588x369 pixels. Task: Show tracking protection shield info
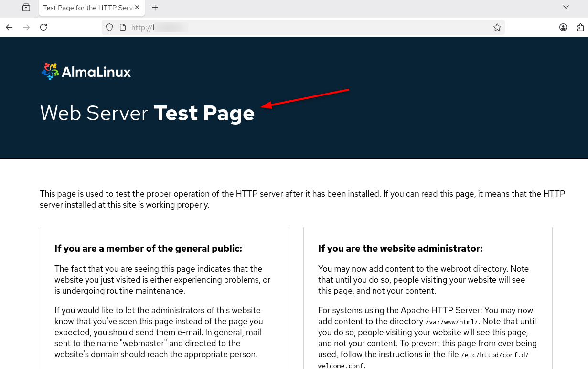(109, 27)
